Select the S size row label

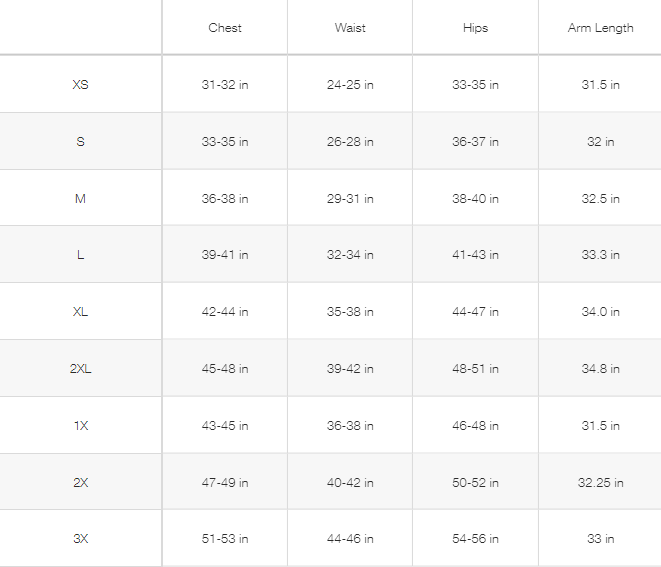pyautogui.click(x=81, y=142)
